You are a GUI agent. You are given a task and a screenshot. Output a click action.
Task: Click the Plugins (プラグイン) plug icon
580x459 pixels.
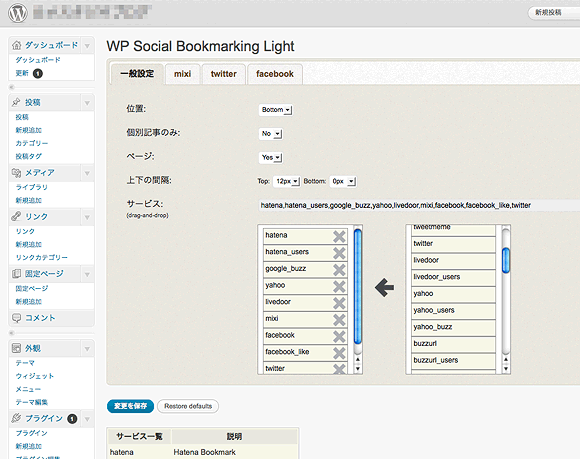tap(16, 418)
